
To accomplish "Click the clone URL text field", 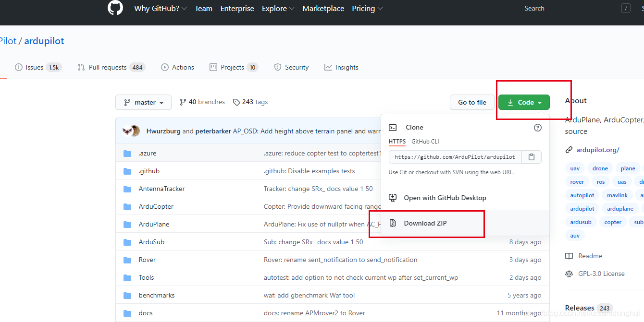I will coord(455,157).
